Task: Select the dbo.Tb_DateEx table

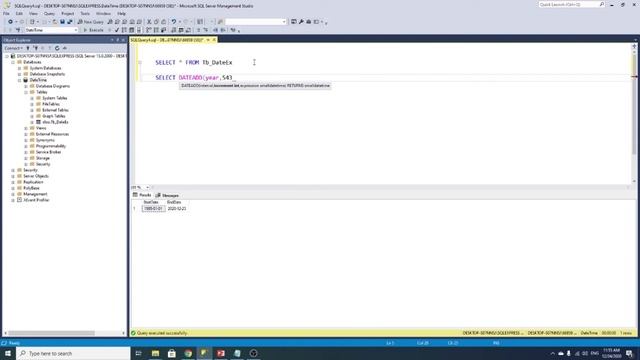Action: (x=55, y=122)
